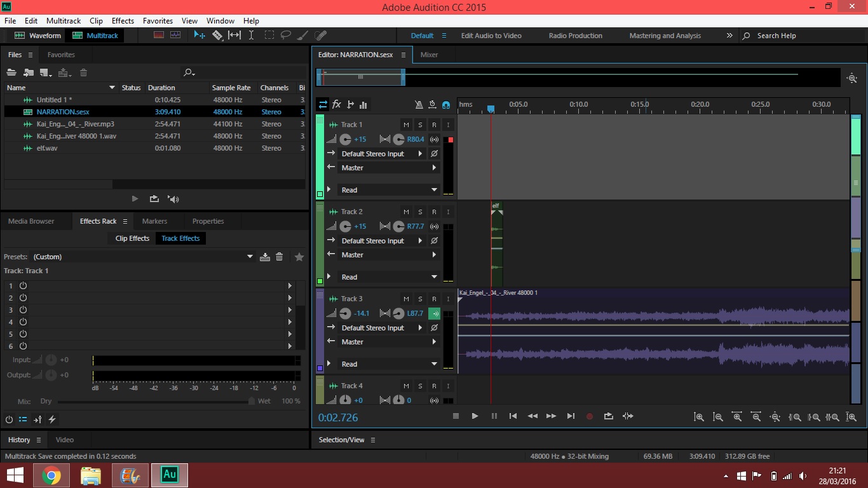Open Files panel menu
Screen dimensions: 868x488
(30, 55)
